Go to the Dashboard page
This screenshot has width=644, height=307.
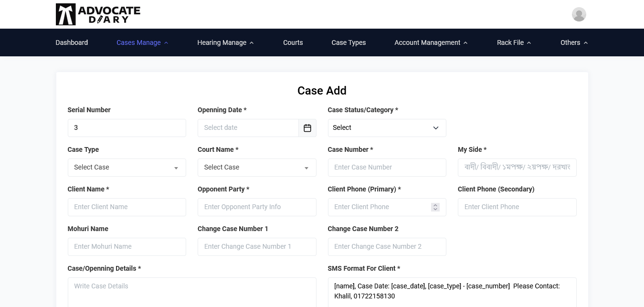pyautogui.click(x=72, y=42)
